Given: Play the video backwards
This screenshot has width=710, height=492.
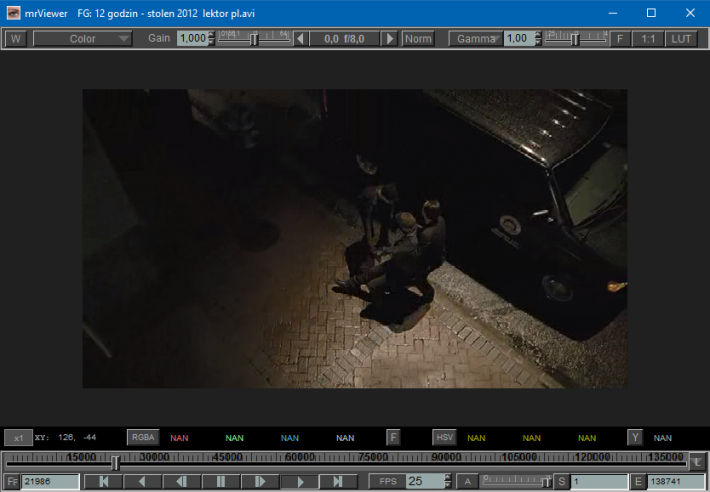Looking at the screenshot, I should point(142,482).
